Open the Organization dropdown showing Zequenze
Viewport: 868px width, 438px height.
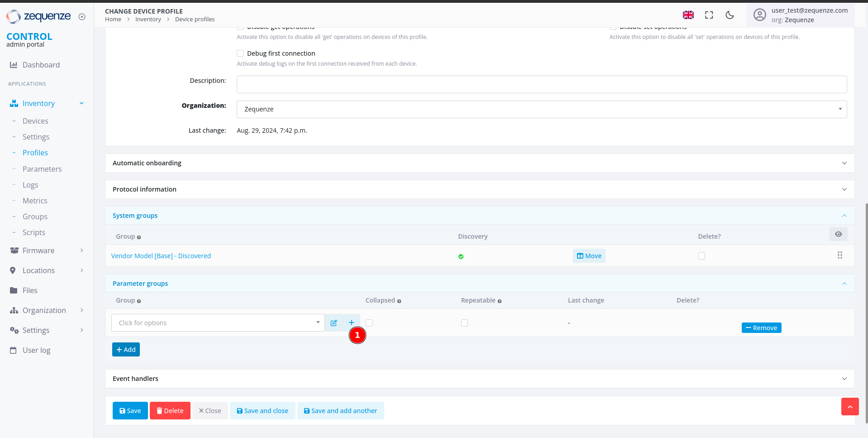click(x=541, y=109)
